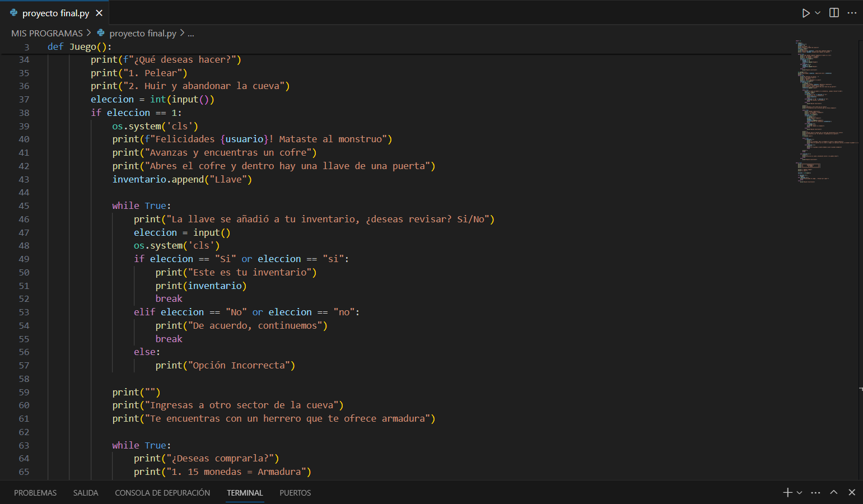This screenshot has height=504, width=863.
Task: Open panel views and more actions ellipsis
Action: 815,493
